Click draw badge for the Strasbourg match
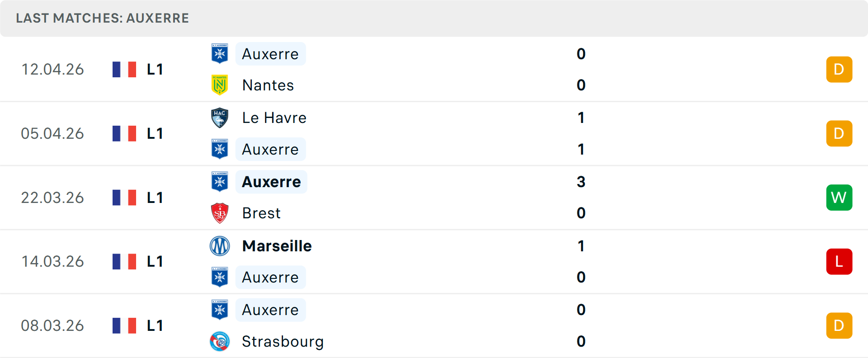Screen dimensions: 868x358 [839, 325]
